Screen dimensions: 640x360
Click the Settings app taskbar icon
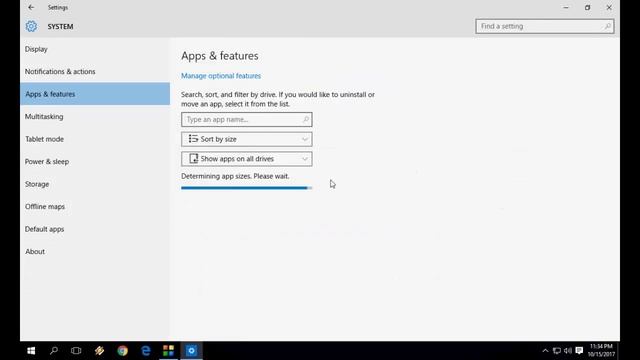(191, 351)
